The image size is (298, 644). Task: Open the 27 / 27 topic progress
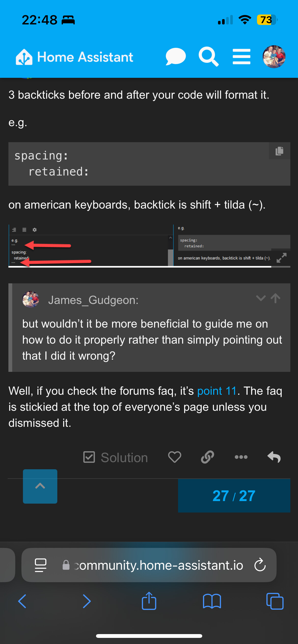tap(234, 496)
